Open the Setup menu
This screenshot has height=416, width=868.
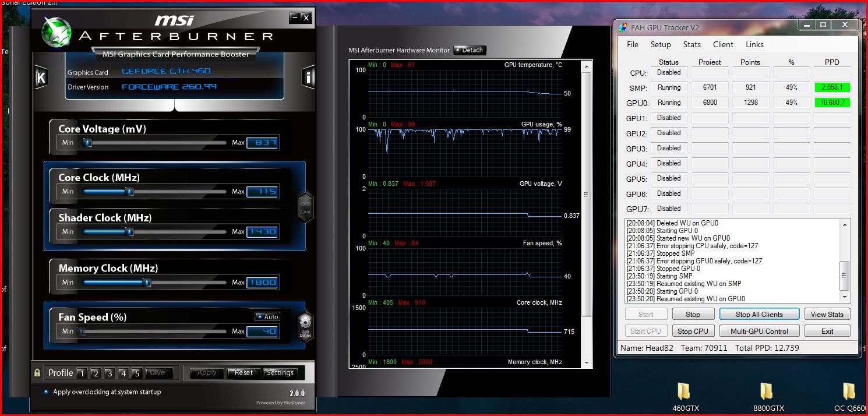[661, 44]
